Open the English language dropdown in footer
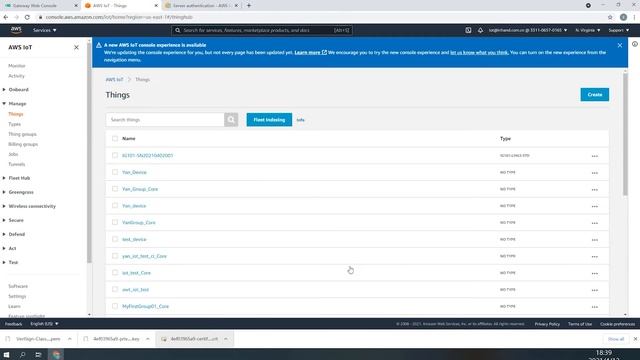Screen dimensions: 640x360 pyautogui.click(x=44, y=324)
